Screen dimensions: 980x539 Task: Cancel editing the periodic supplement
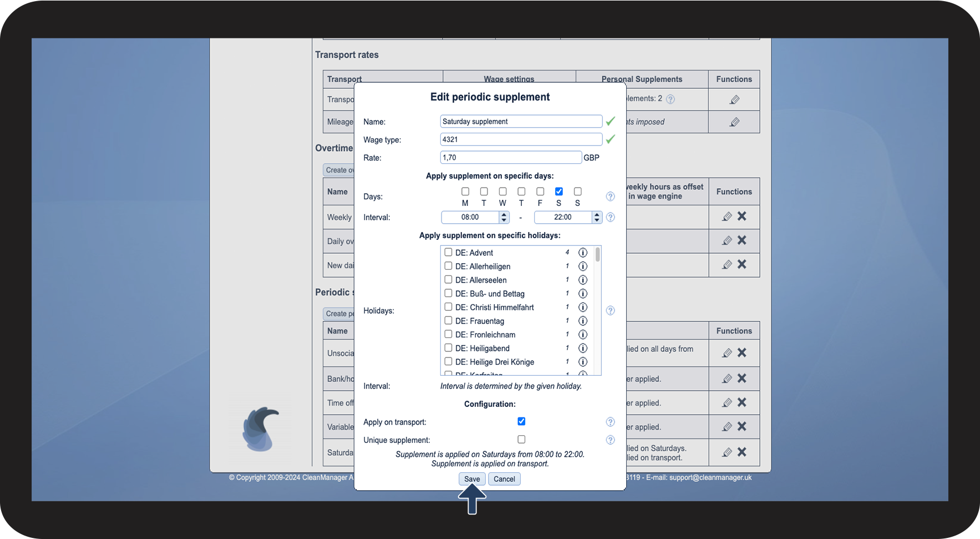coord(504,479)
